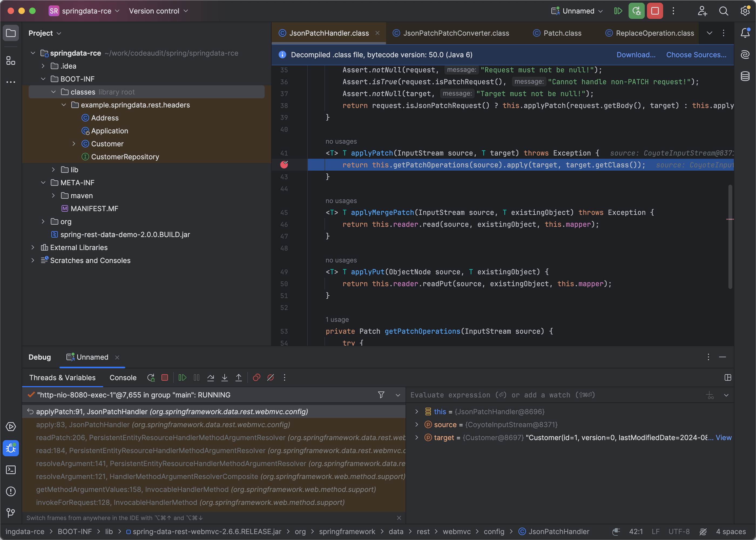Select apply:83 JsonPatchHandler stack frame
The height and width of the screenshot is (540, 756).
pos(214,425)
